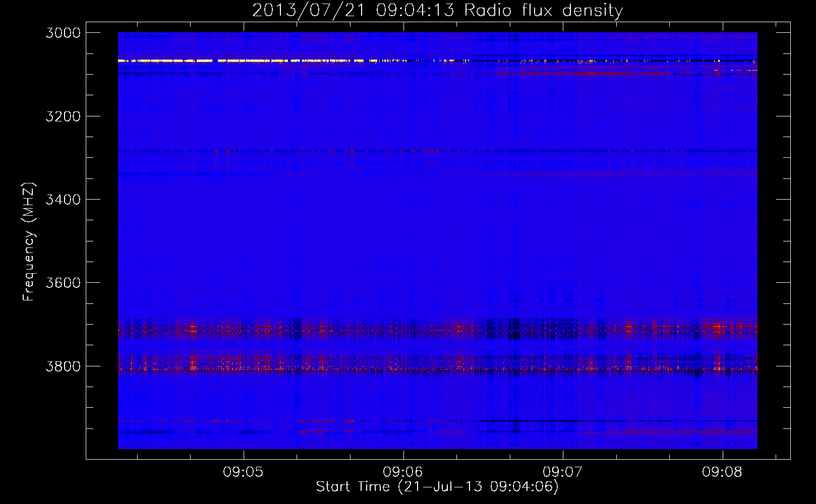Select the 3000 frequency axis label
Screen dimensions: 816x504
63,33
